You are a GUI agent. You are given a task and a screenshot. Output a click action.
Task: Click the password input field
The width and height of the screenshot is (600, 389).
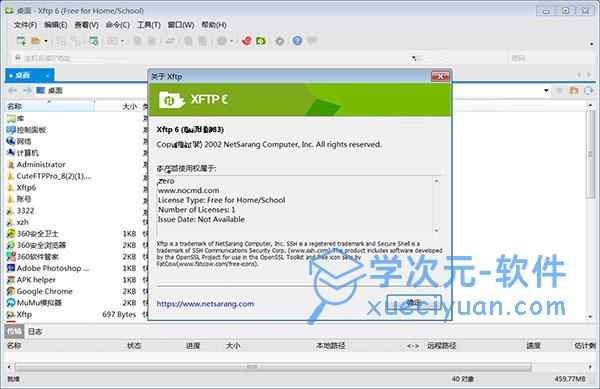click(x=551, y=58)
